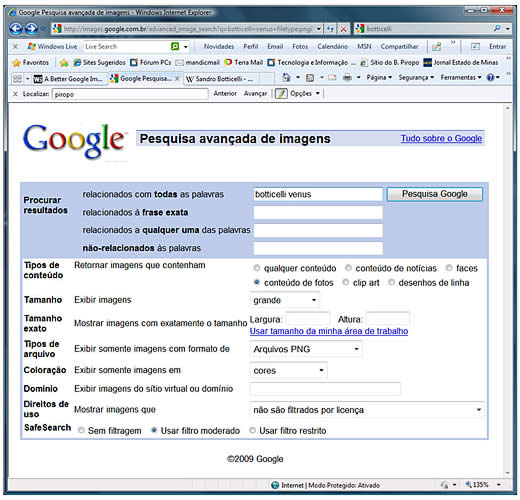Image resolution: width=520 pixels, height=500 pixels.
Task: Select faces radio button
Action: (449, 268)
